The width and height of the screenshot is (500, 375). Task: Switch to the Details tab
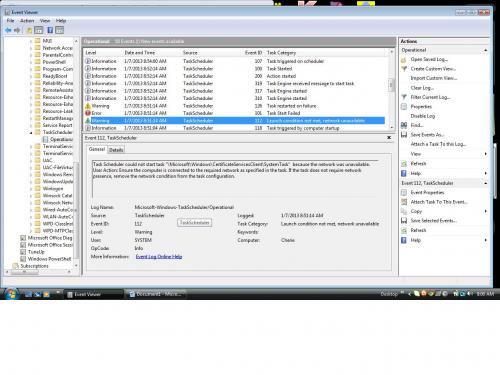(116, 150)
